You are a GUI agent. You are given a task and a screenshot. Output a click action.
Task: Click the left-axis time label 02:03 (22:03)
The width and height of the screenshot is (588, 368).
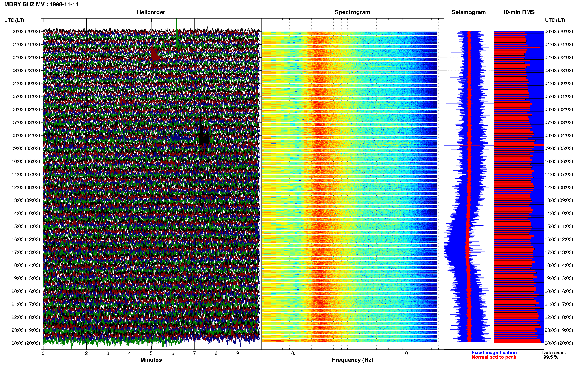tap(26, 57)
